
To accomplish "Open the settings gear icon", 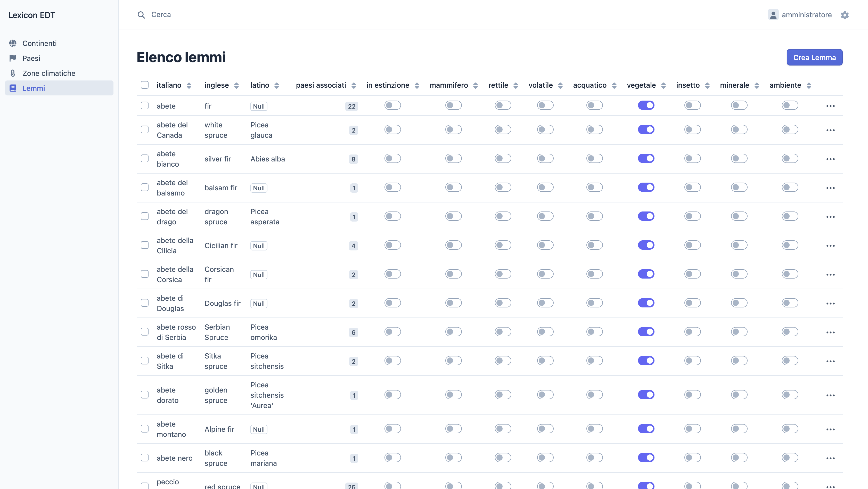I will click(x=845, y=15).
